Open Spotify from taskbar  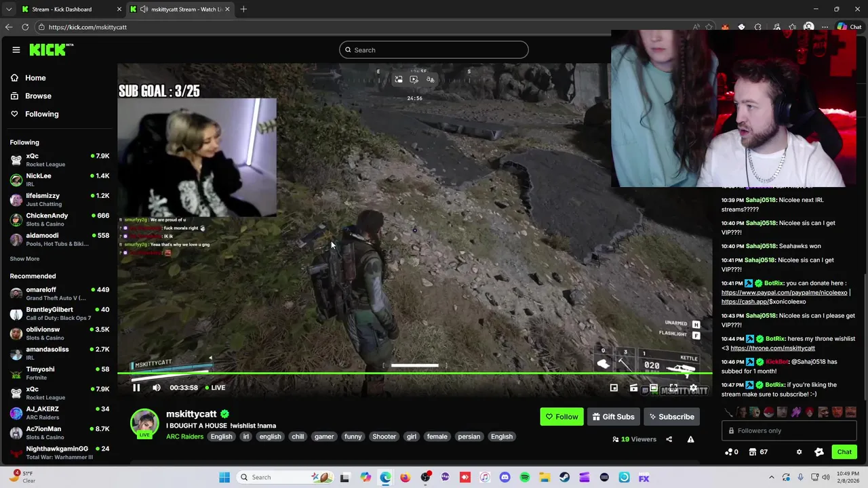[x=525, y=477]
